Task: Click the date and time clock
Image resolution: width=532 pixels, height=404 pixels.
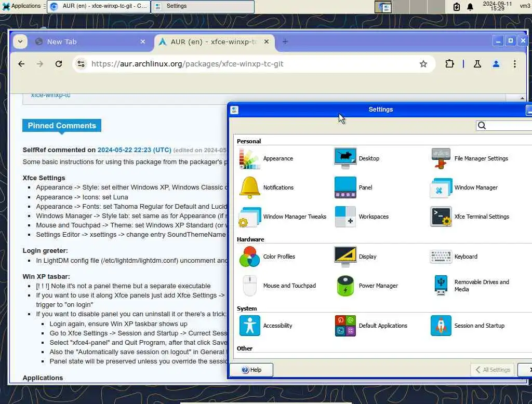Action: pyautogui.click(x=497, y=6)
